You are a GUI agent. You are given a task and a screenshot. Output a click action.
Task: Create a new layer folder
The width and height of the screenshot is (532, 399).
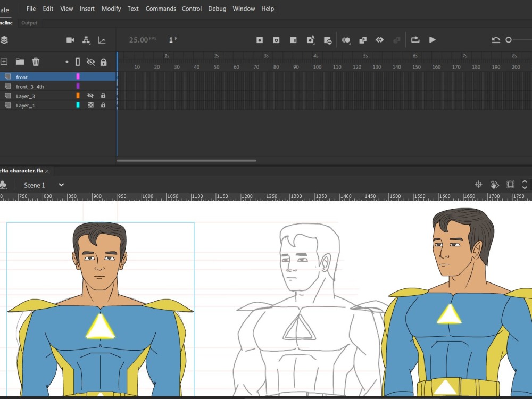tap(20, 61)
